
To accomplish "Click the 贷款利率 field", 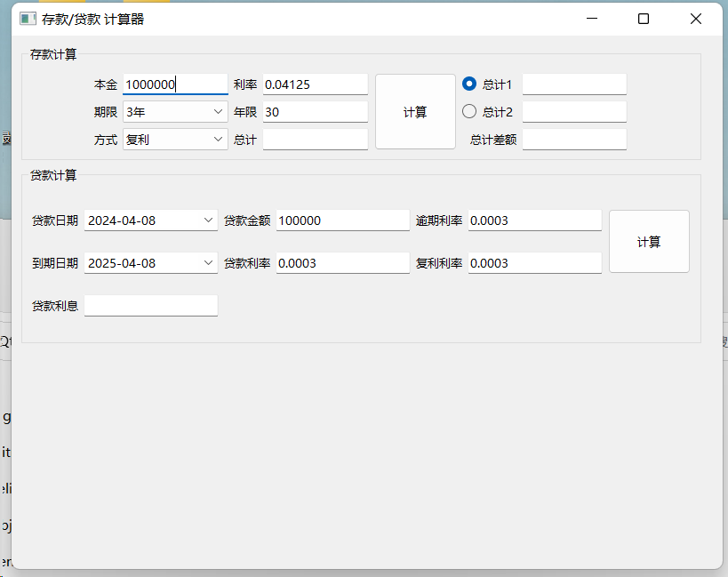I will pyautogui.click(x=342, y=263).
